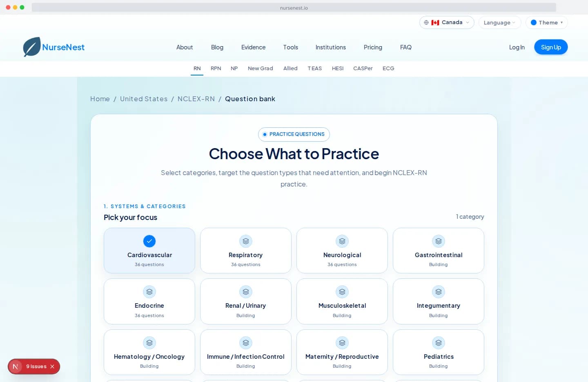588x382 pixels.
Task: Click the Respiratory stack icon
Action: click(246, 241)
